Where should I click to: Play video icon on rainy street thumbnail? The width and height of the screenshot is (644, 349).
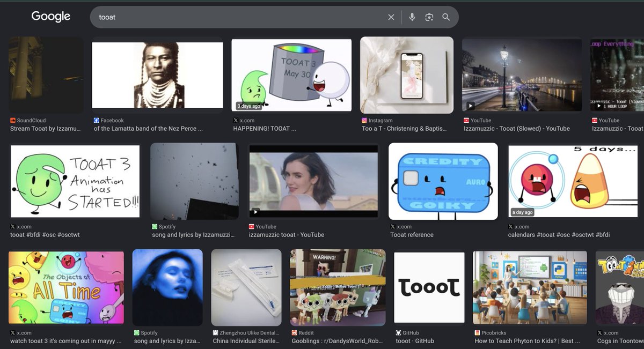coord(470,106)
